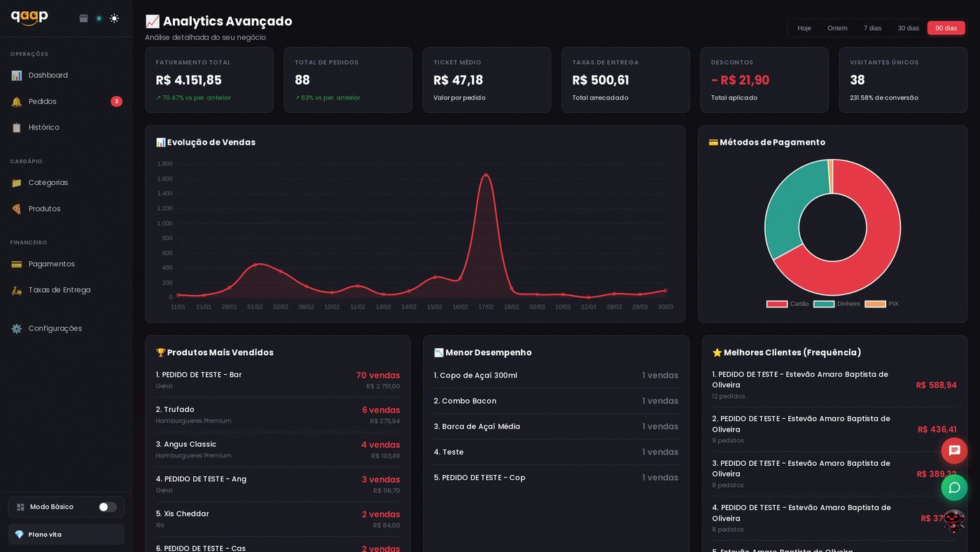Image resolution: width=980 pixels, height=552 pixels.
Task: Click the Taxas de Entrega scooter icon
Action: (17, 290)
